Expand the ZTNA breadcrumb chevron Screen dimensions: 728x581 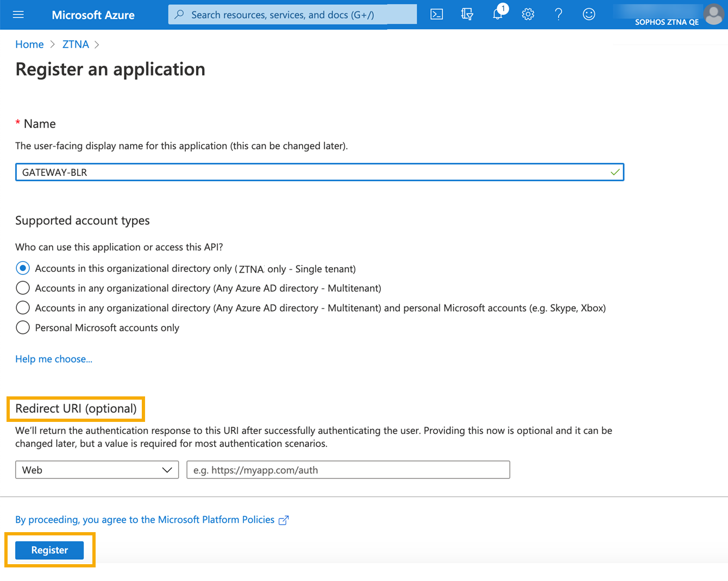pyautogui.click(x=97, y=45)
